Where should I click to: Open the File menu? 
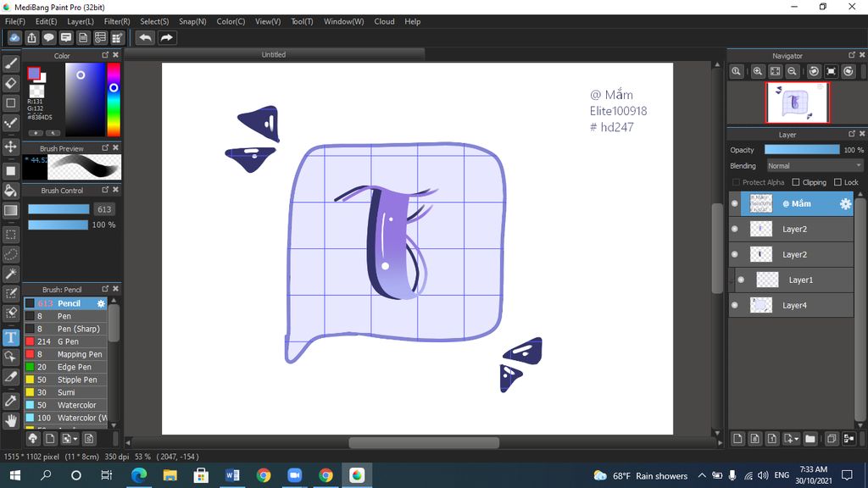pos(15,21)
